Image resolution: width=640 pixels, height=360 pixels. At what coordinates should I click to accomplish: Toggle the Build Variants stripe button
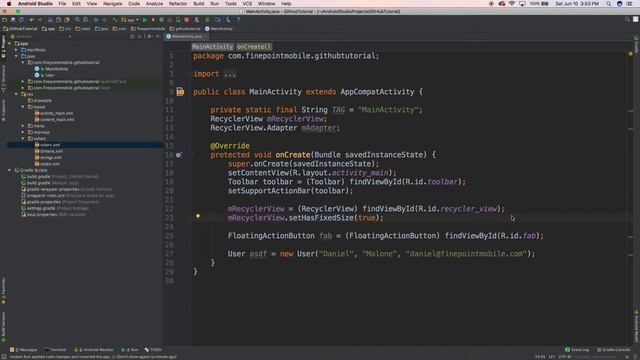click(3, 327)
